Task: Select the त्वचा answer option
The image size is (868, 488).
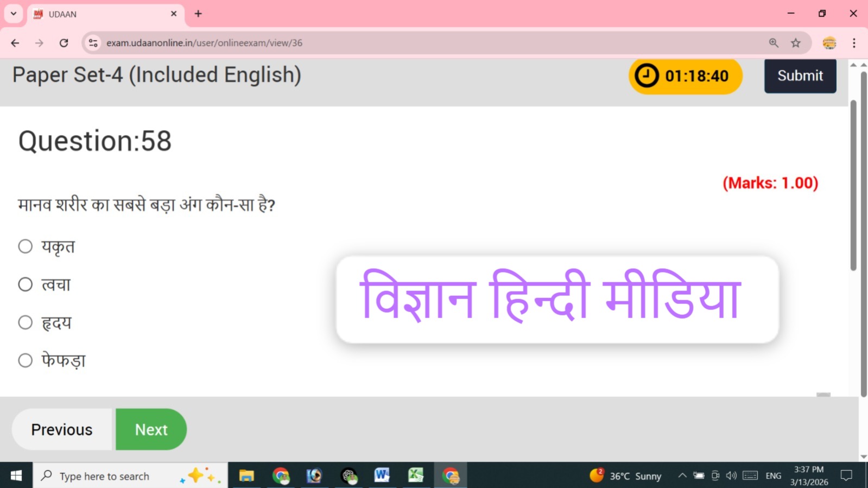Action: pos(25,284)
